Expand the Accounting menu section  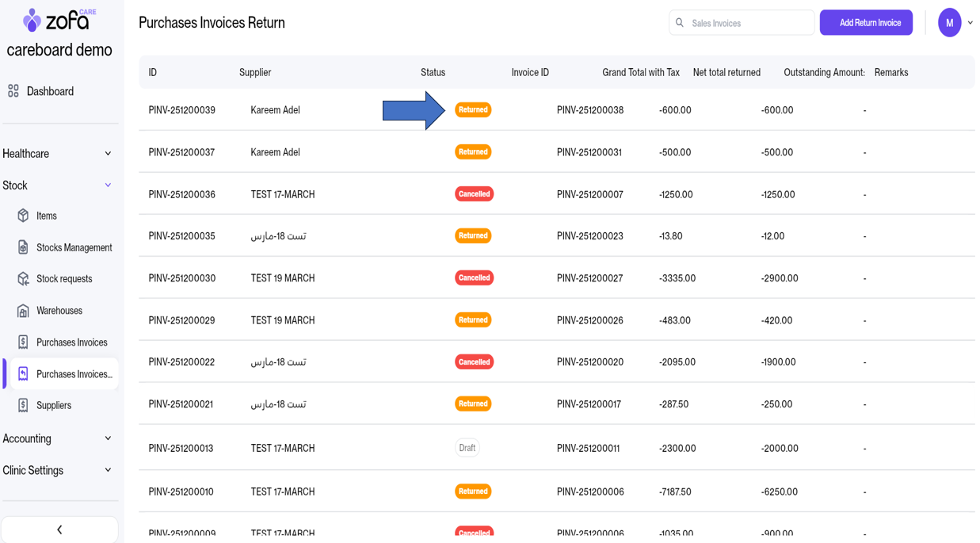click(x=108, y=438)
